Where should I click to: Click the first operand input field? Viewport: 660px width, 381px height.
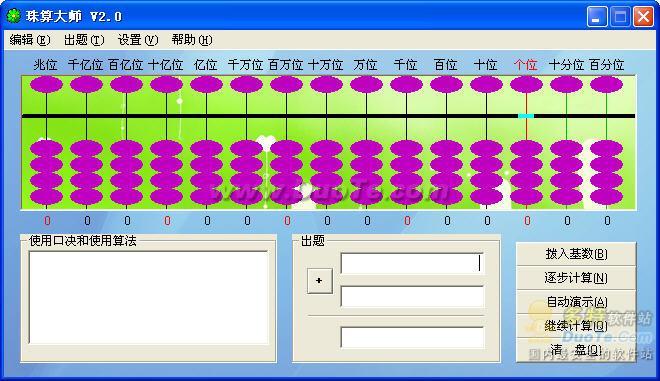(x=412, y=264)
